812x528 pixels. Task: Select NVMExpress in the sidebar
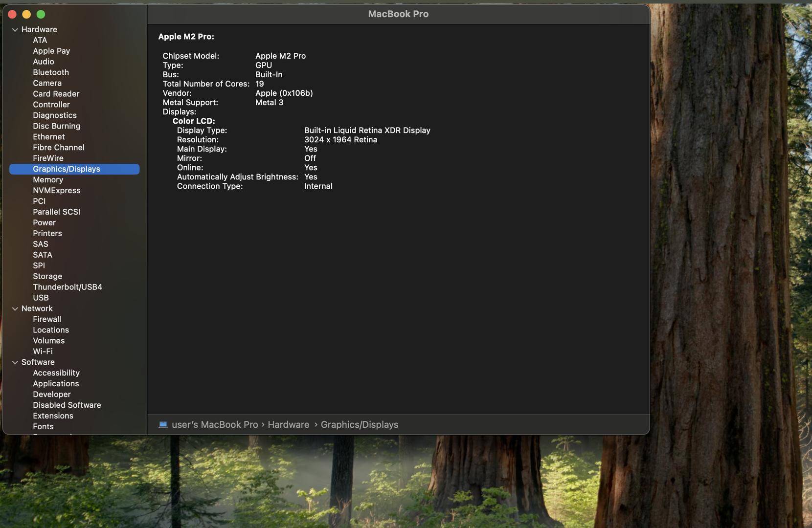pyautogui.click(x=57, y=191)
